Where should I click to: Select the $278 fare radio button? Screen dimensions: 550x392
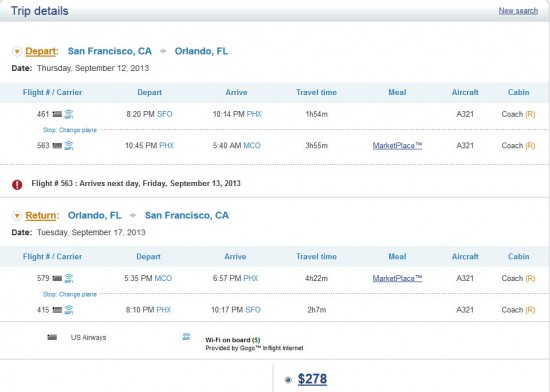[x=288, y=380]
